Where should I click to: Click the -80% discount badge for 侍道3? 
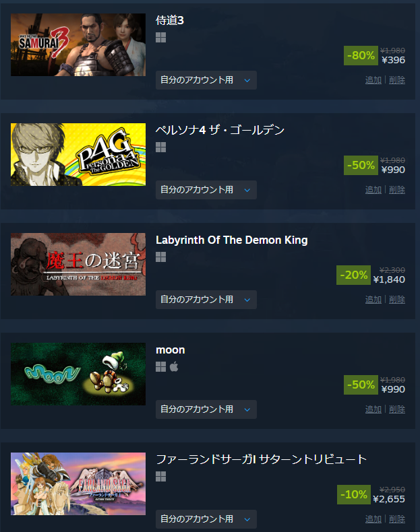coord(361,55)
